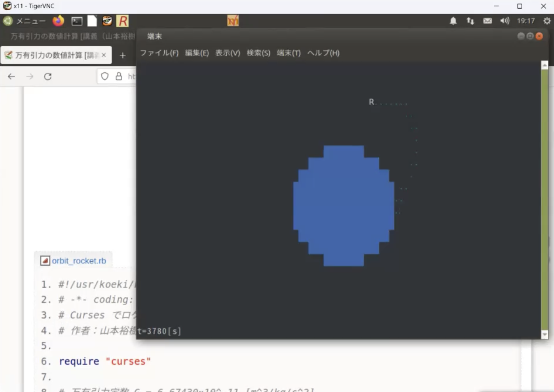Open the network connections indicator
The width and height of the screenshot is (554, 392).
pyautogui.click(x=470, y=21)
